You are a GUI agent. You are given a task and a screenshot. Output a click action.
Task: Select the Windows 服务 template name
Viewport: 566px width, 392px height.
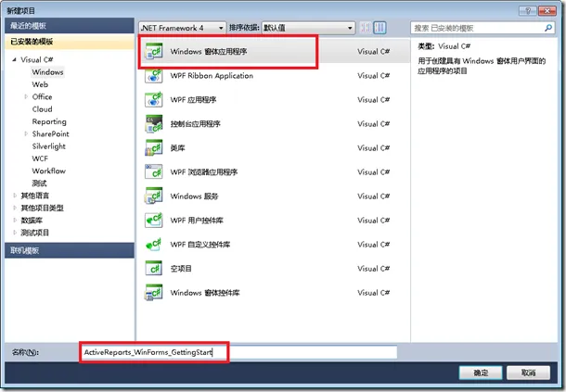point(194,196)
